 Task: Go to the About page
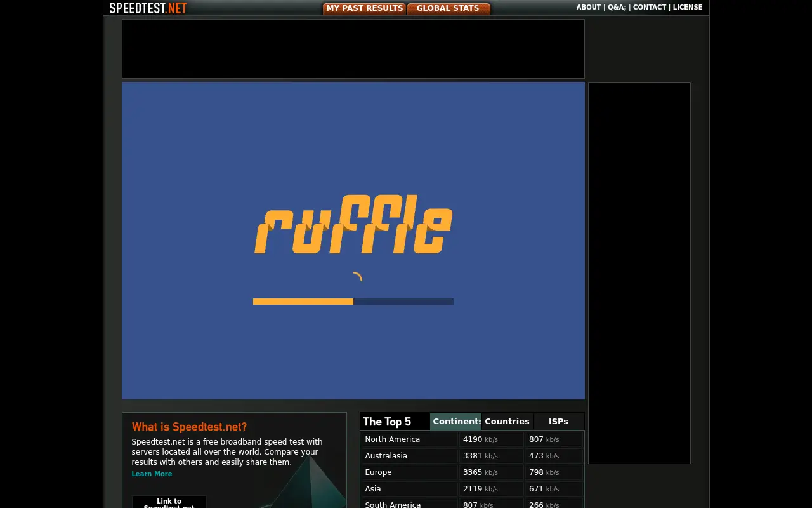(589, 8)
